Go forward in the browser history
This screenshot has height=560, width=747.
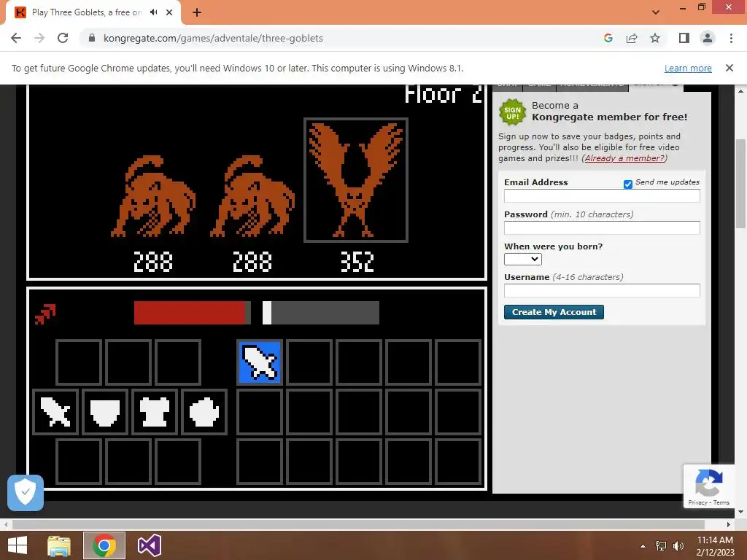[39, 38]
